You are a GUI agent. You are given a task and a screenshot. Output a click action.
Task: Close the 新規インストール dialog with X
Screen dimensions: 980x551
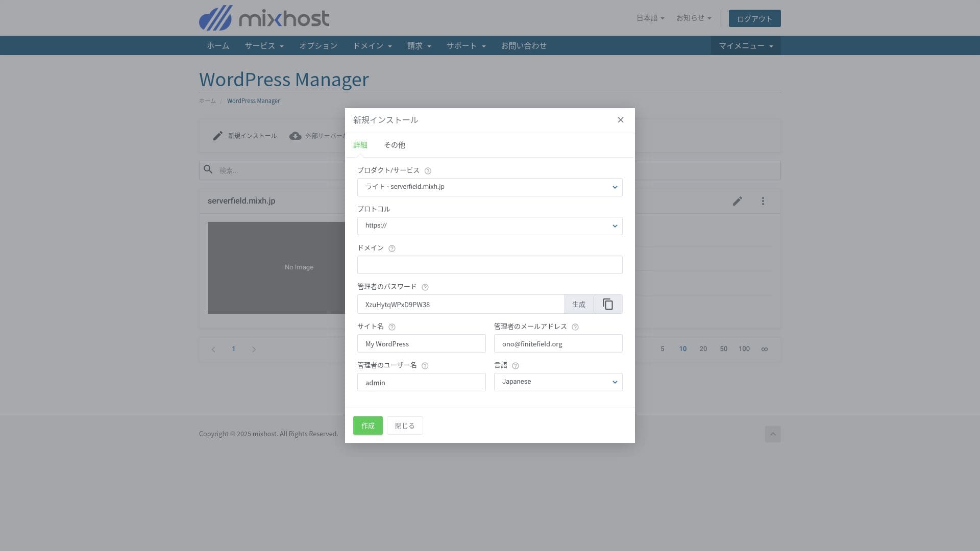point(620,120)
